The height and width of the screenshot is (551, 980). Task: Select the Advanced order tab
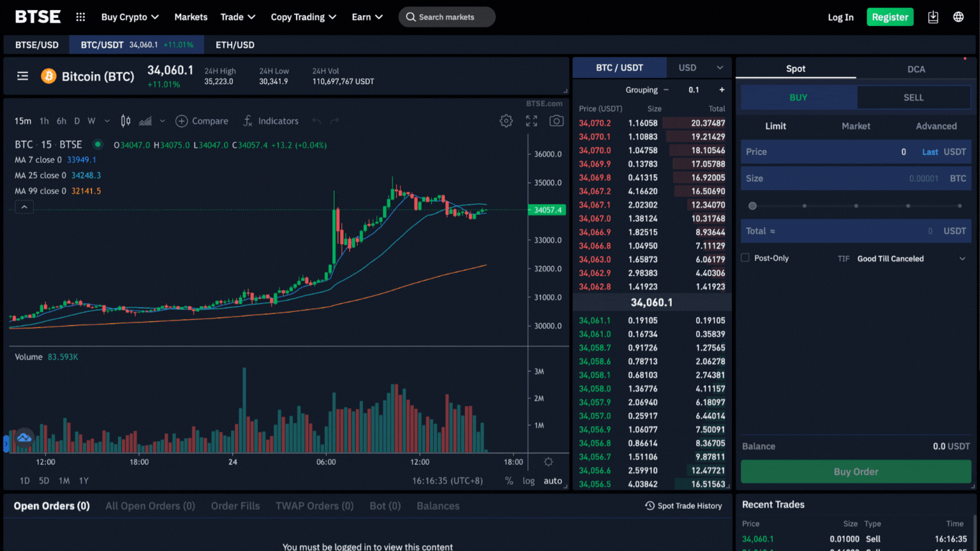[936, 126]
